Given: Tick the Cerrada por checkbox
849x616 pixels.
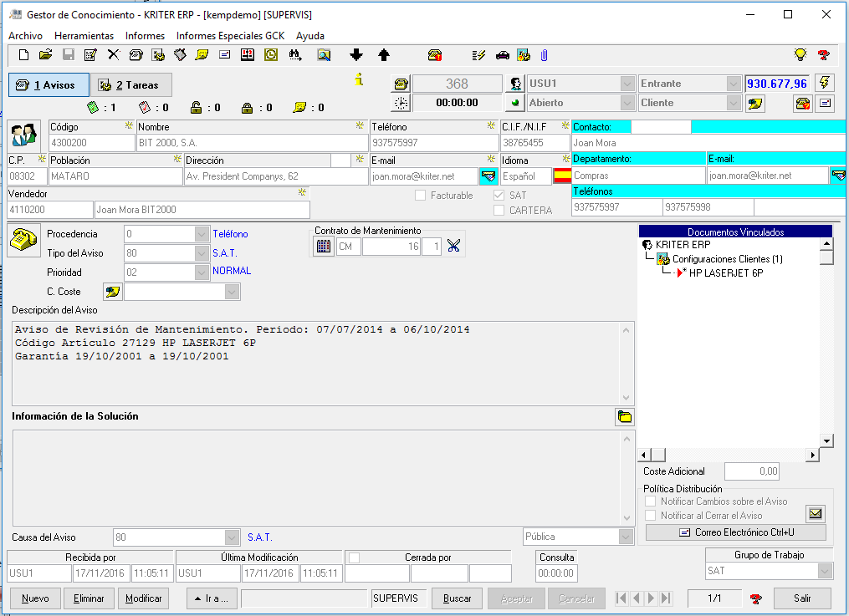Looking at the screenshot, I should coord(354,557).
